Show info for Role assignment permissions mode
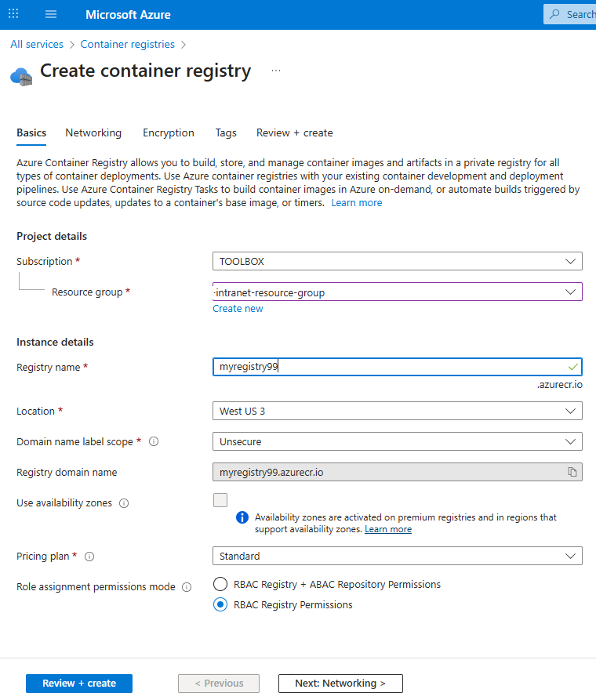 pos(187,587)
